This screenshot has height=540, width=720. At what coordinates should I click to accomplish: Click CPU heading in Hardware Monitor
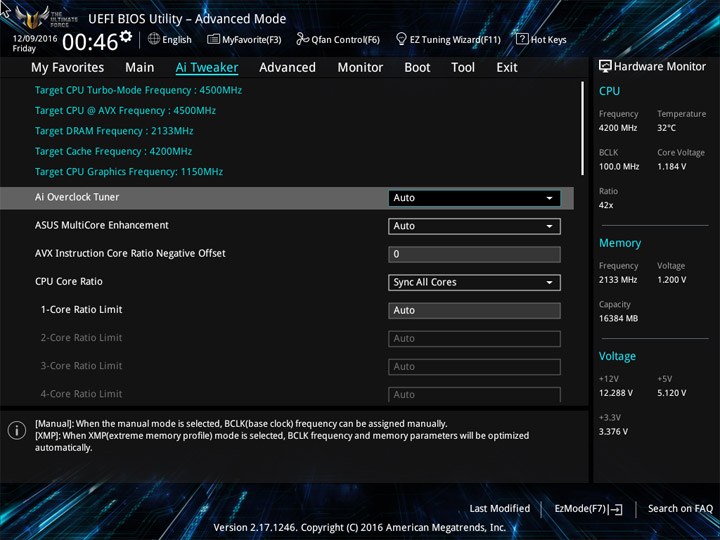click(609, 91)
